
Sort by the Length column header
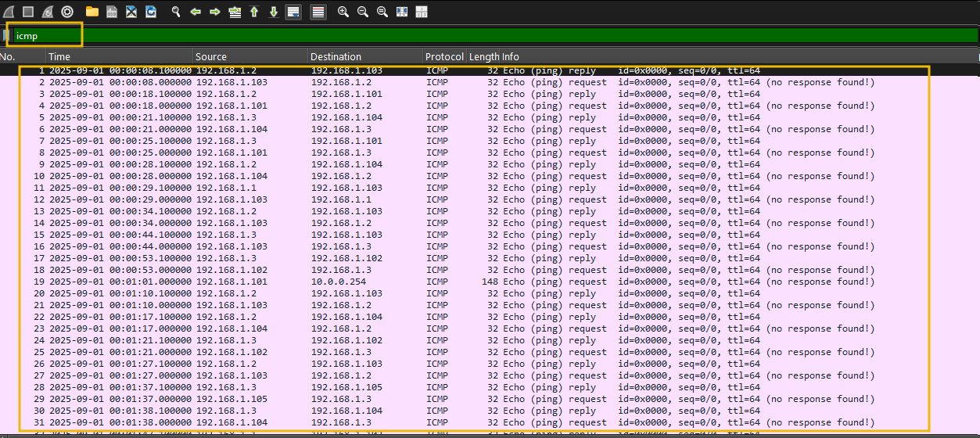click(483, 56)
